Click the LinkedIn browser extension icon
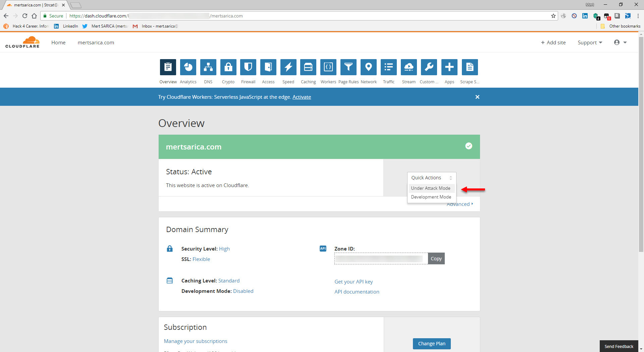Screen dimensions: 644x352 coord(585,16)
